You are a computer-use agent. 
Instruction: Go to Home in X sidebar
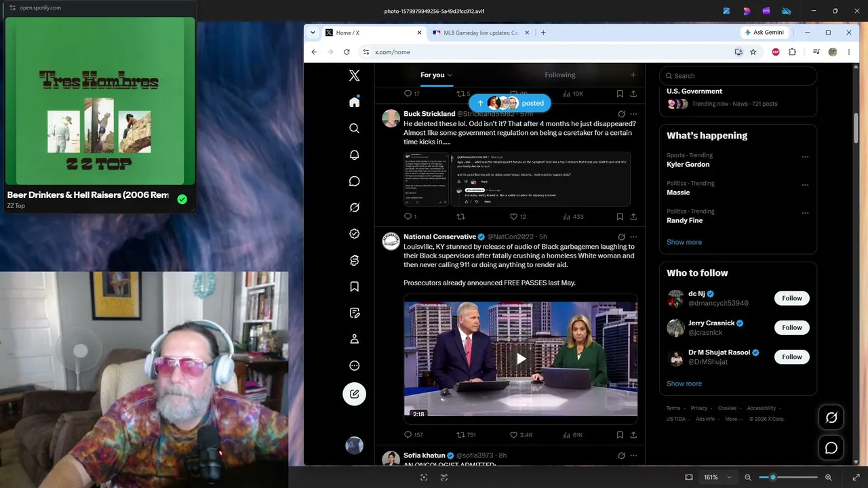(x=354, y=102)
